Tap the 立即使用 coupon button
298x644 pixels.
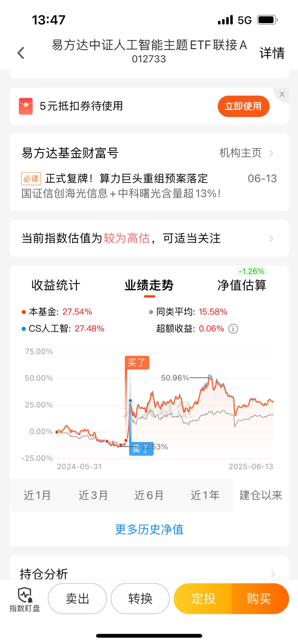coord(244,106)
